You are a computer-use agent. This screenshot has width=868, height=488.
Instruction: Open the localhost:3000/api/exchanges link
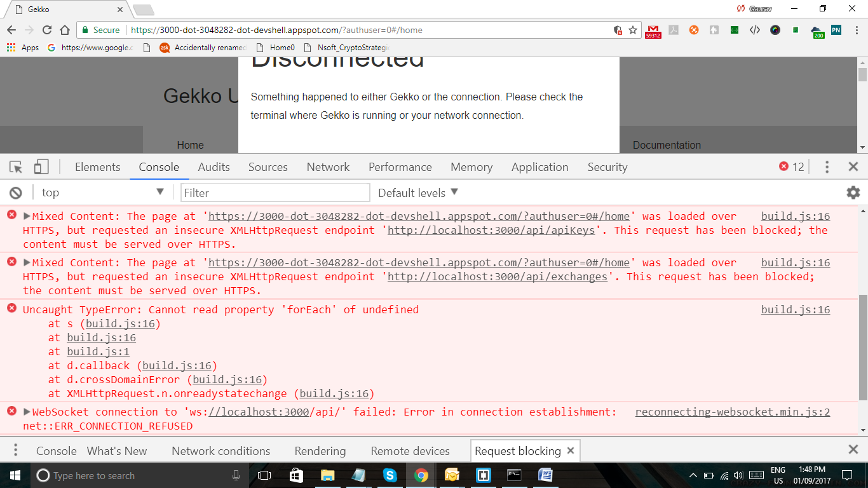[498, 276]
